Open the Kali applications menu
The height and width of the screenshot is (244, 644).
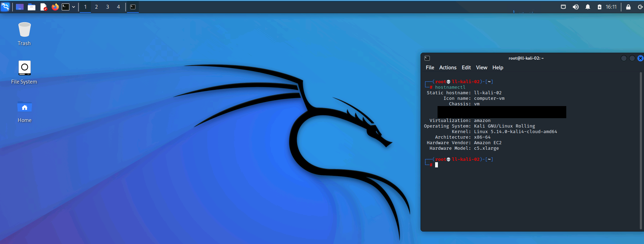(5, 7)
